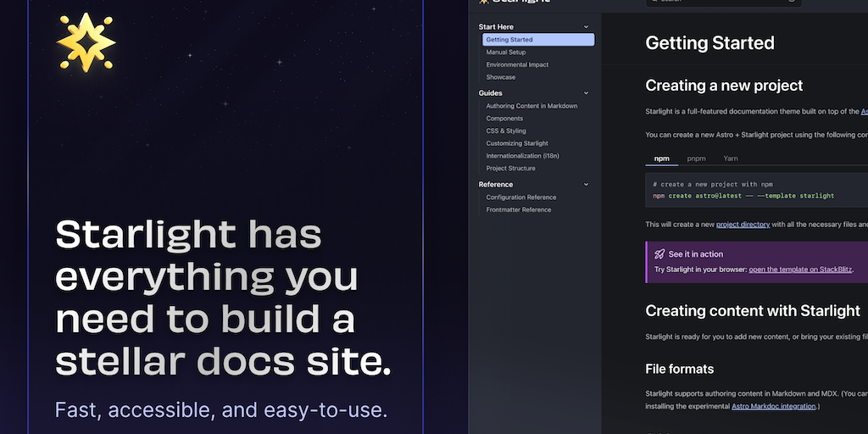The image size is (868, 434).
Task: Follow the Astro Markdoc integration link
Action: pyautogui.click(x=773, y=406)
